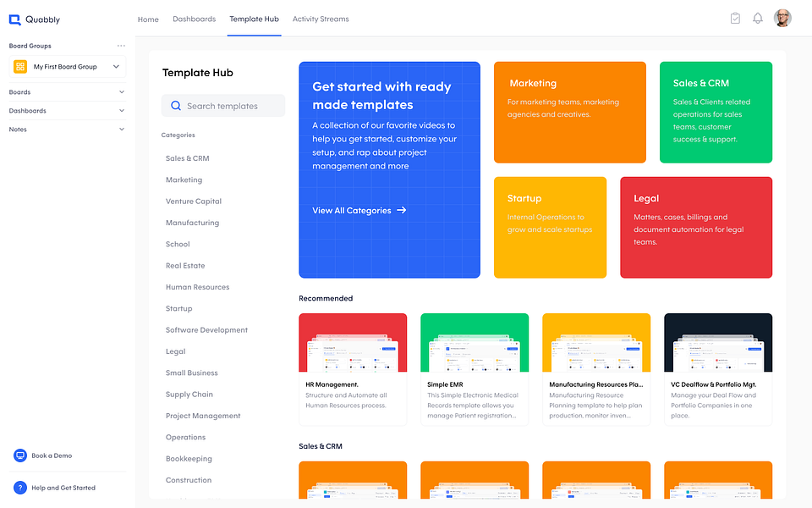Image resolution: width=812 pixels, height=508 pixels.
Task: Open the user profile avatar
Action: pos(782,18)
